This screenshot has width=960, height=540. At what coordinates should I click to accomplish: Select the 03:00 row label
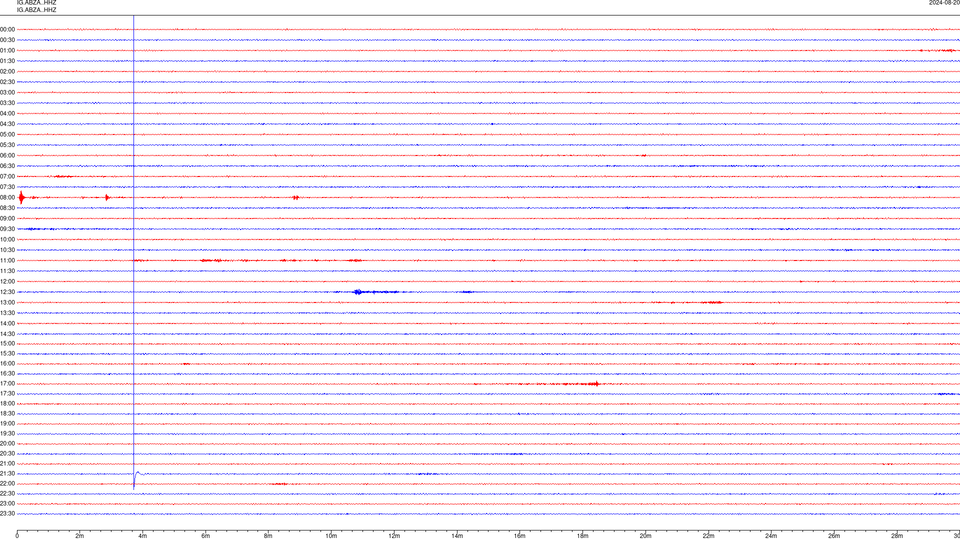pos(7,92)
